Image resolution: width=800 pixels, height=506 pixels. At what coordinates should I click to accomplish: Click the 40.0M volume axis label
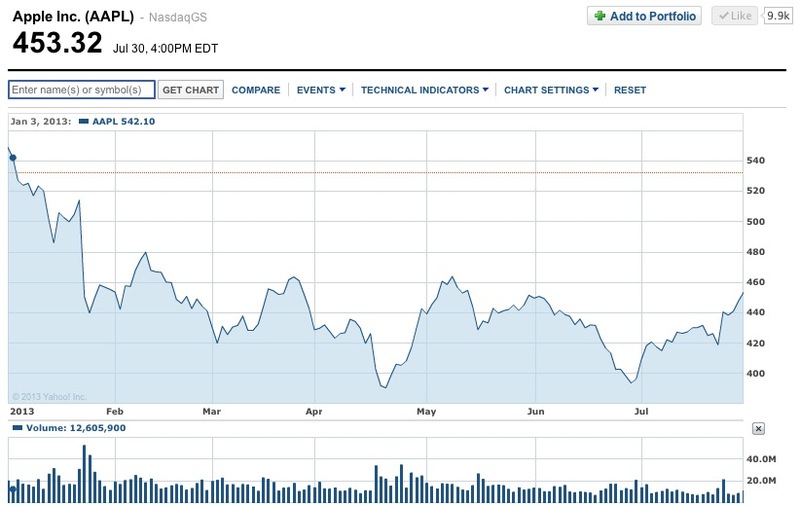coord(761,459)
